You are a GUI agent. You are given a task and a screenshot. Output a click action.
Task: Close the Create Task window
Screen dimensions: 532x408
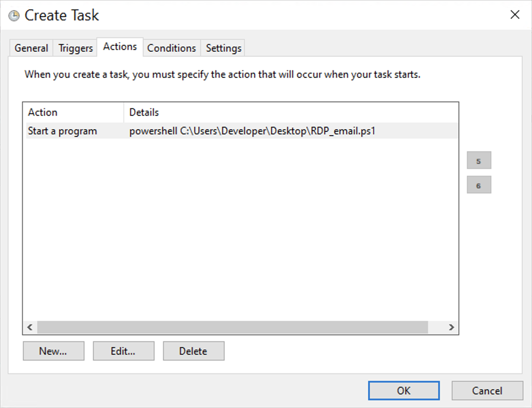(515, 15)
